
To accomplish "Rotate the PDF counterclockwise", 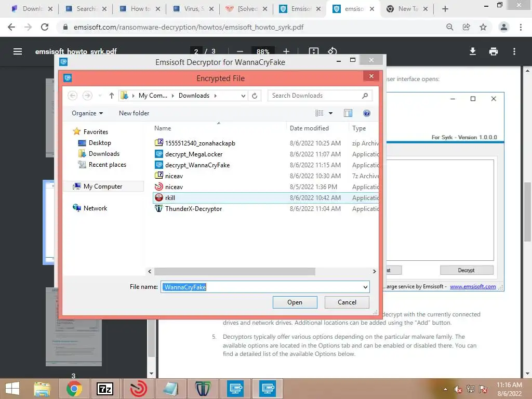I will pos(332,51).
